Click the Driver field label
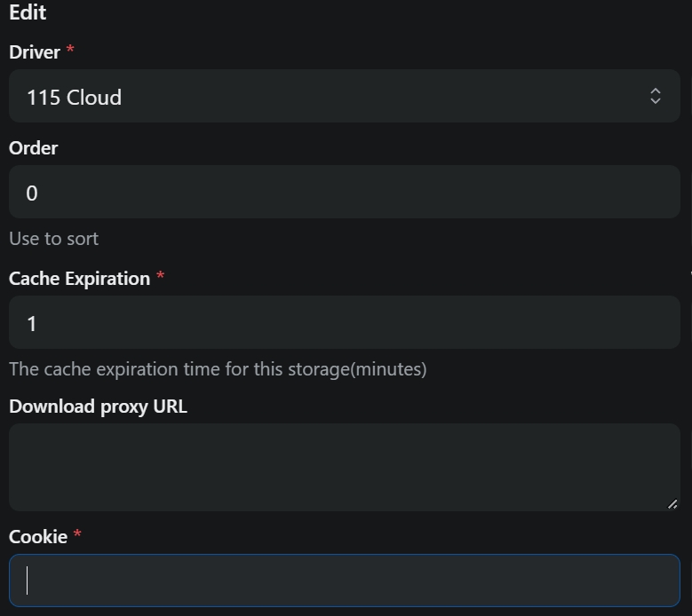Viewport: 692px width, 616px height. coord(35,52)
